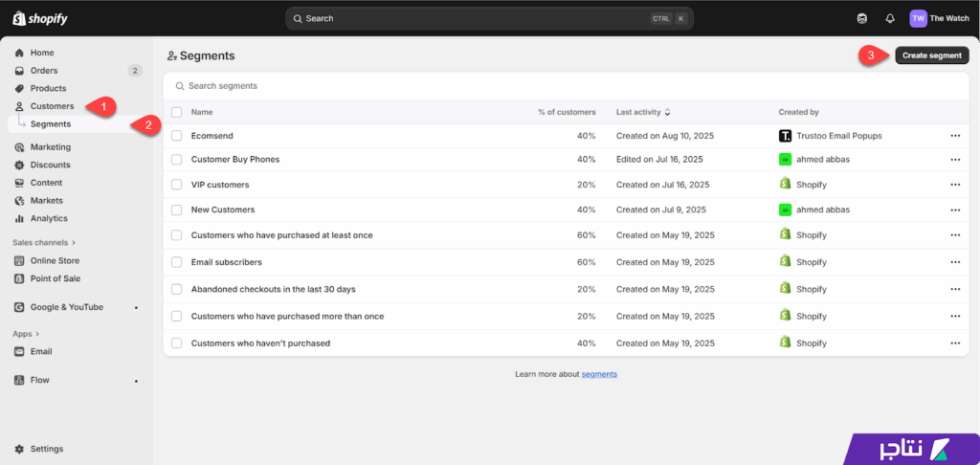Open the Customer Buy Phones segment
The image size is (980, 465).
pos(235,160)
